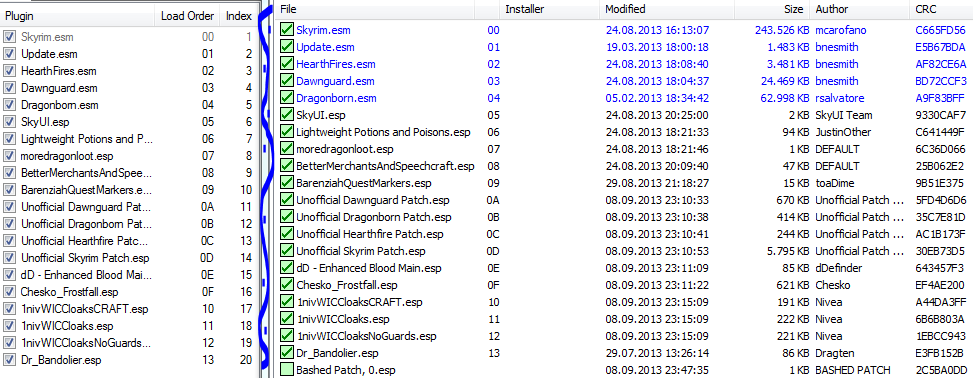Select HearthFires.esm in the File list
973x378 pixels.
coord(336,64)
